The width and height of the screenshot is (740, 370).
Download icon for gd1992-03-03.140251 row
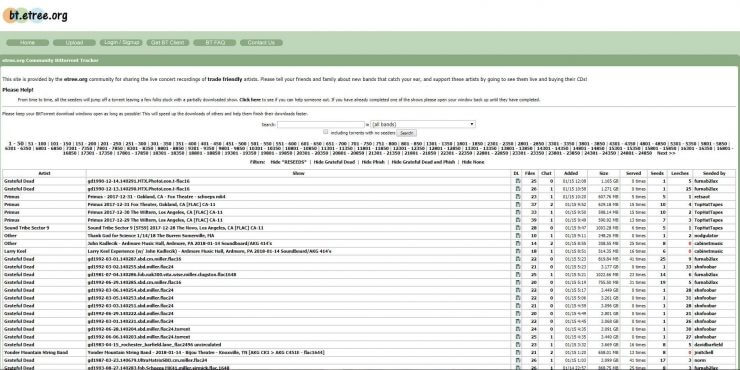pyautogui.click(x=518, y=306)
